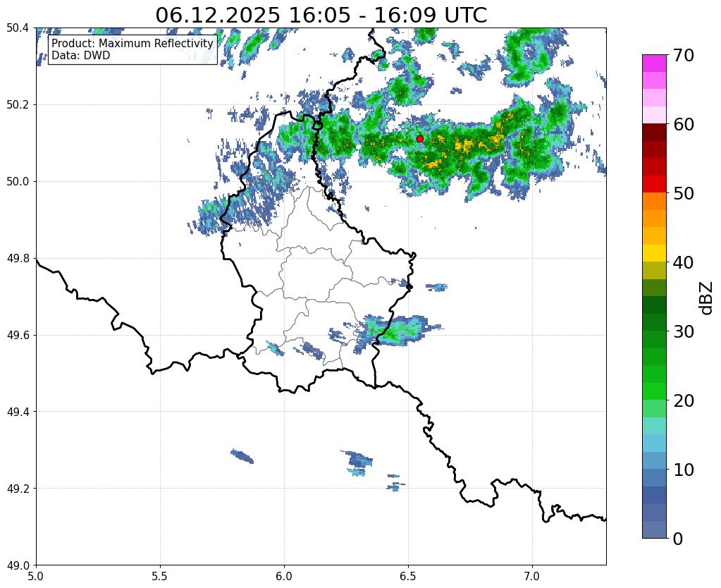Viewport: 721px width, 588px height.
Task: Click the longitude label 6.0
Action: click(x=284, y=575)
